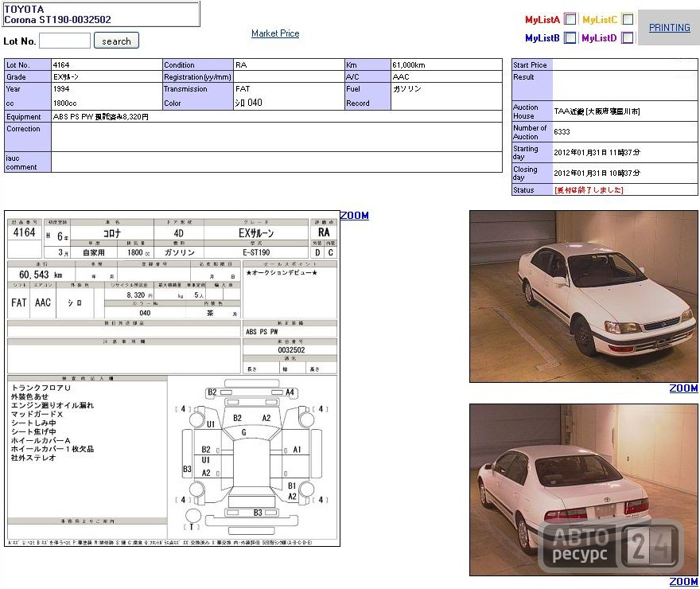Click the MyListD label
700x589 pixels.
(x=599, y=38)
